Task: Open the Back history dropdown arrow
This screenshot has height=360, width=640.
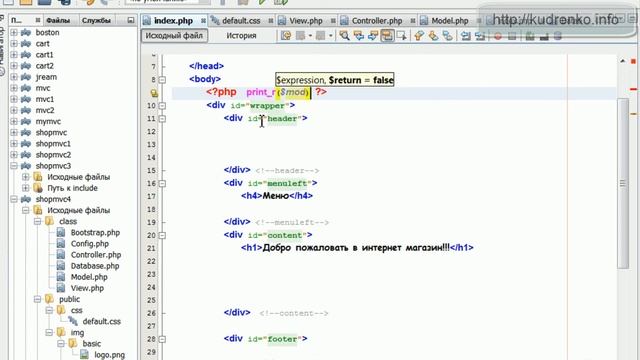Action: [x=311, y=36]
